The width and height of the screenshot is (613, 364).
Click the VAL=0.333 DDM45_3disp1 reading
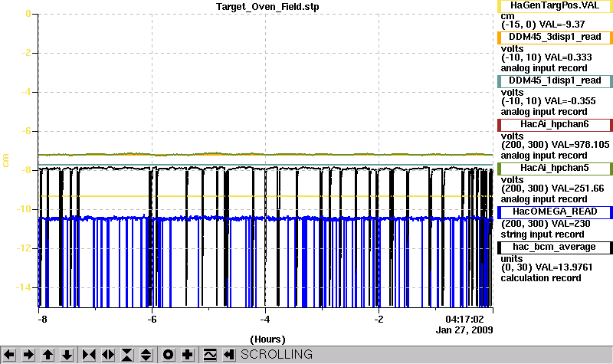(568, 57)
